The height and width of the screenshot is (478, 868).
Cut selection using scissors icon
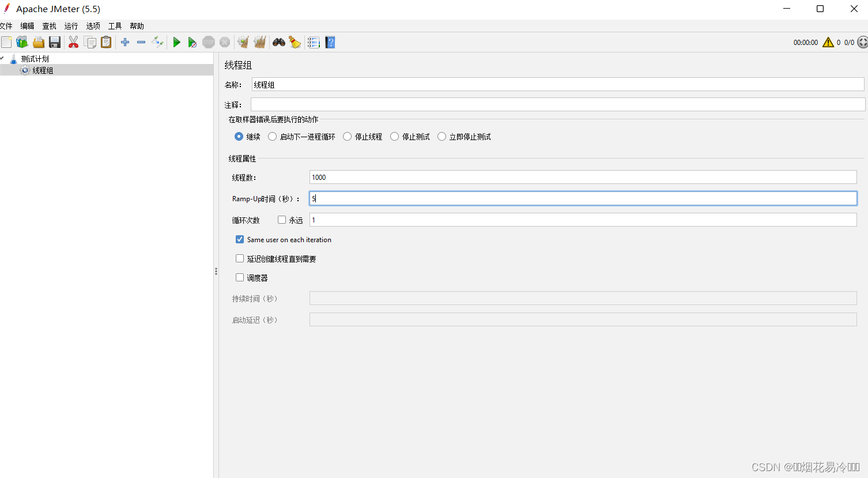click(73, 42)
